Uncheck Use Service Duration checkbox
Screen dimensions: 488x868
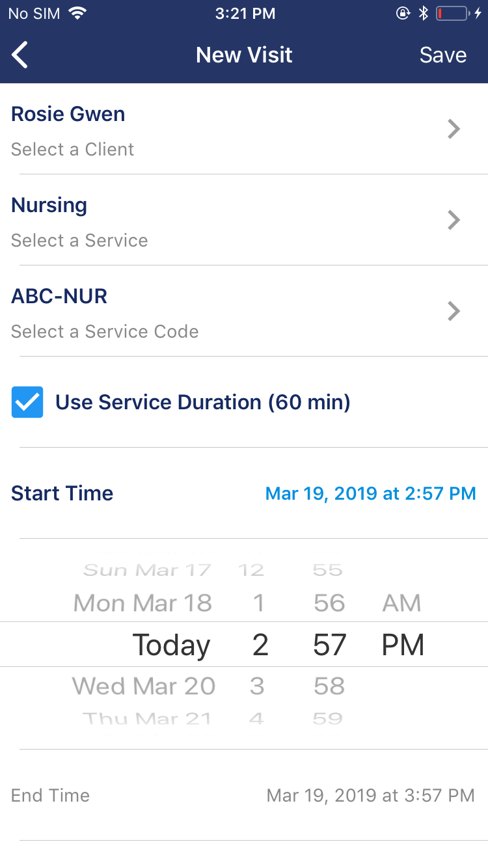click(27, 402)
